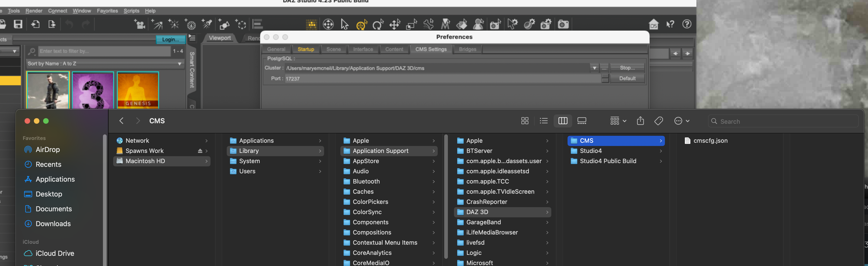Image resolution: width=868 pixels, height=266 pixels.
Task: Select the GENESIS orange product thumbnail
Action: pos(138,90)
